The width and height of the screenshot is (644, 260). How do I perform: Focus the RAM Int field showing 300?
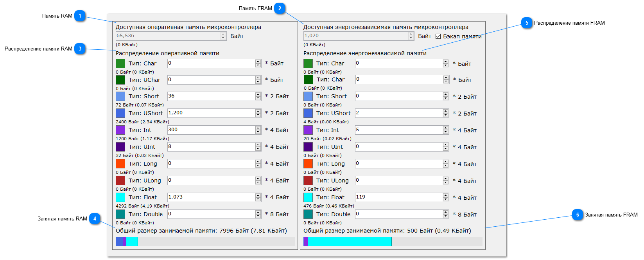pyautogui.click(x=214, y=130)
